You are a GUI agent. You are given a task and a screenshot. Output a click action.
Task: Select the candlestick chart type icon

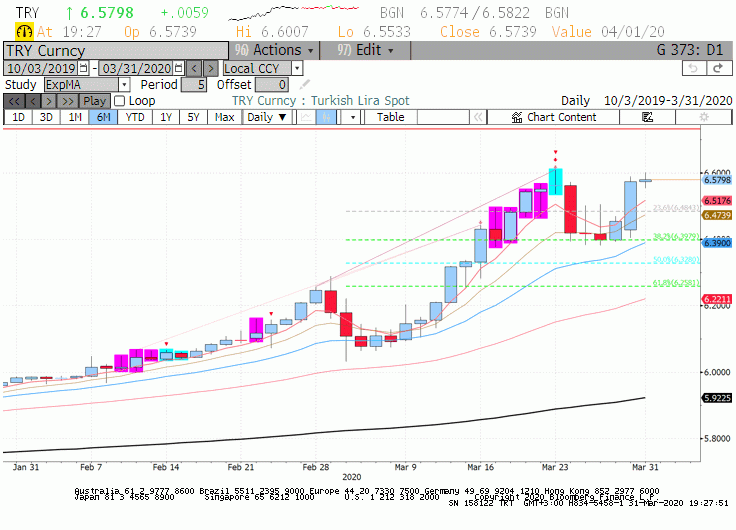[x=326, y=117]
